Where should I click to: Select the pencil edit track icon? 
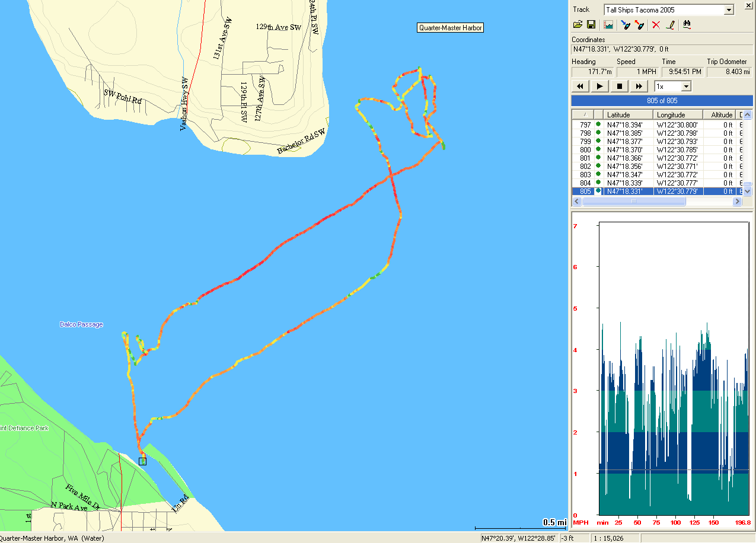coord(670,25)
